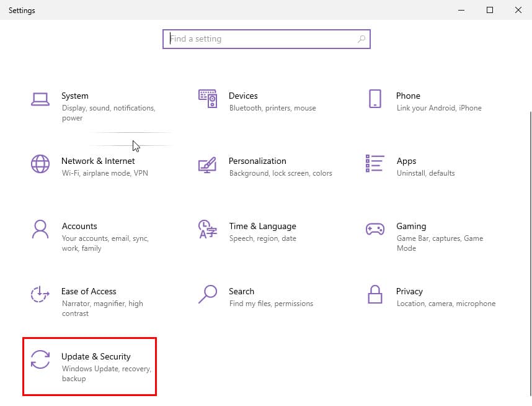
Task: Click the person icon for Accounts
Action: click(x=40, y=229)
